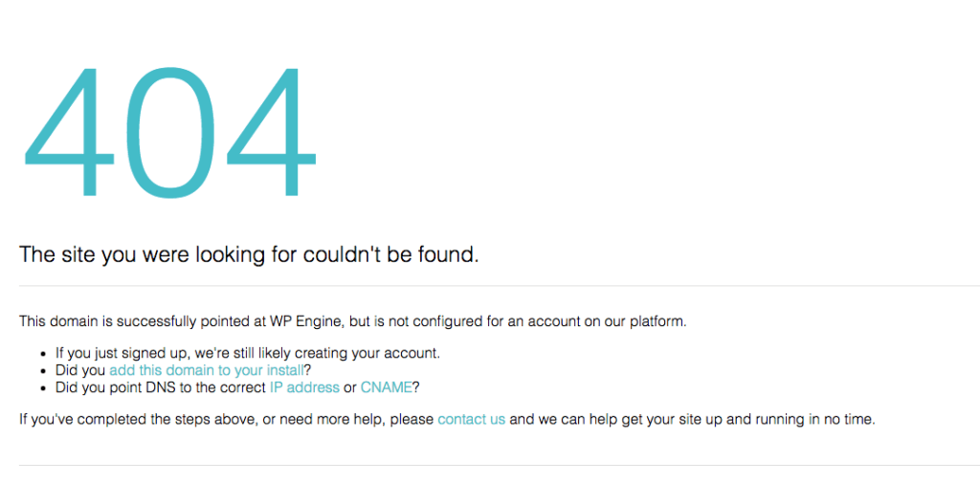Click the 'If you just signed up' bullet text
The image size is (980, 483).
[x=248, y=352]
